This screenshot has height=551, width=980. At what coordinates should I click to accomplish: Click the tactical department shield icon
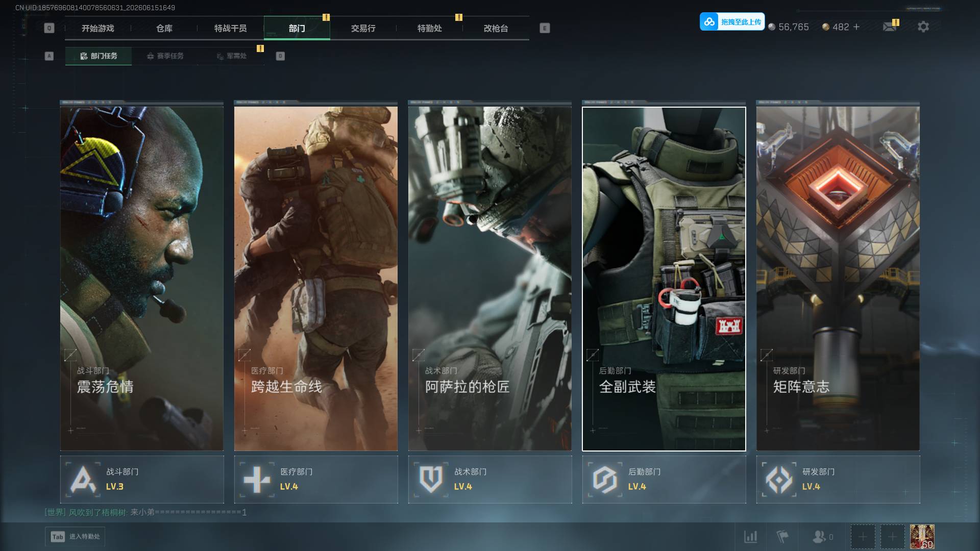click(x=431, y=480)
